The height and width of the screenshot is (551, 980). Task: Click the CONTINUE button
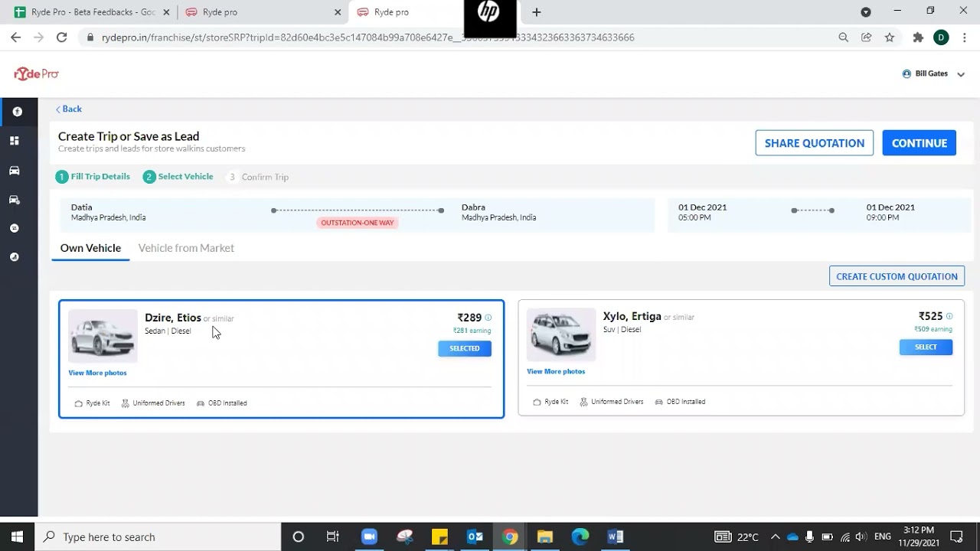tap(919, 143)
